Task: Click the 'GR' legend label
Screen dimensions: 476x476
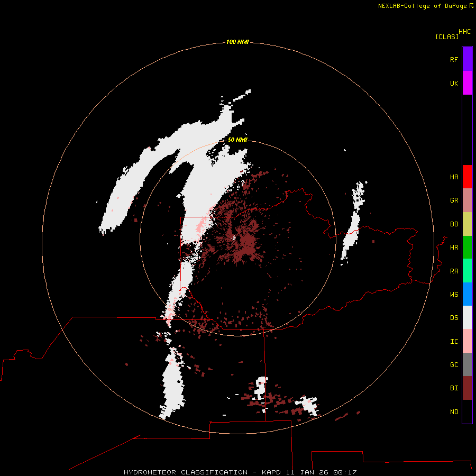Action: coord(454,200)
